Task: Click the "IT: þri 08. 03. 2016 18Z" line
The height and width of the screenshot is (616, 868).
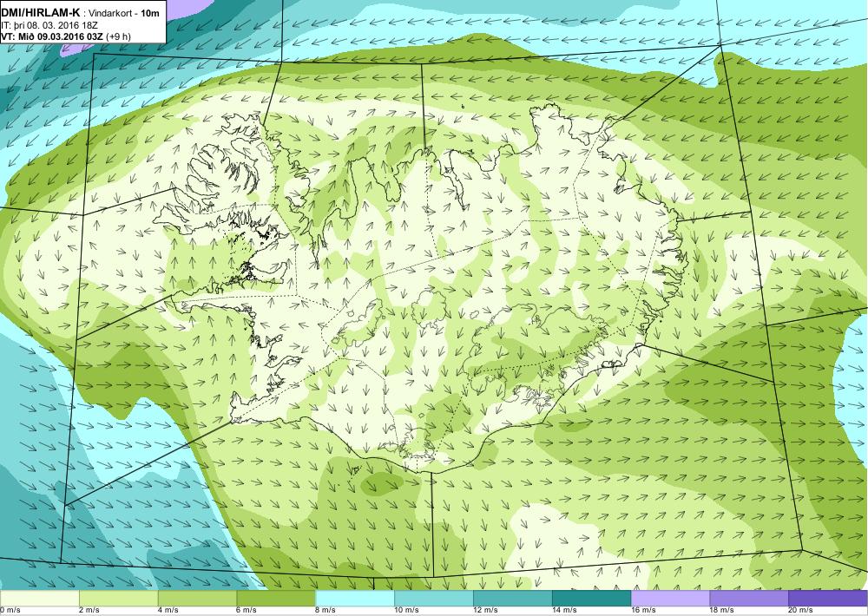Action: point(49,25)
